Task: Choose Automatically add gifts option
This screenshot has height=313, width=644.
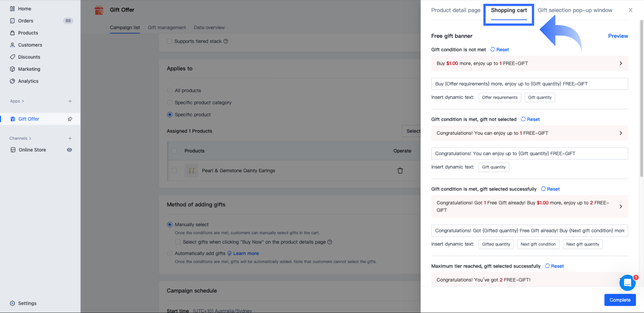Action: [170, 254]
